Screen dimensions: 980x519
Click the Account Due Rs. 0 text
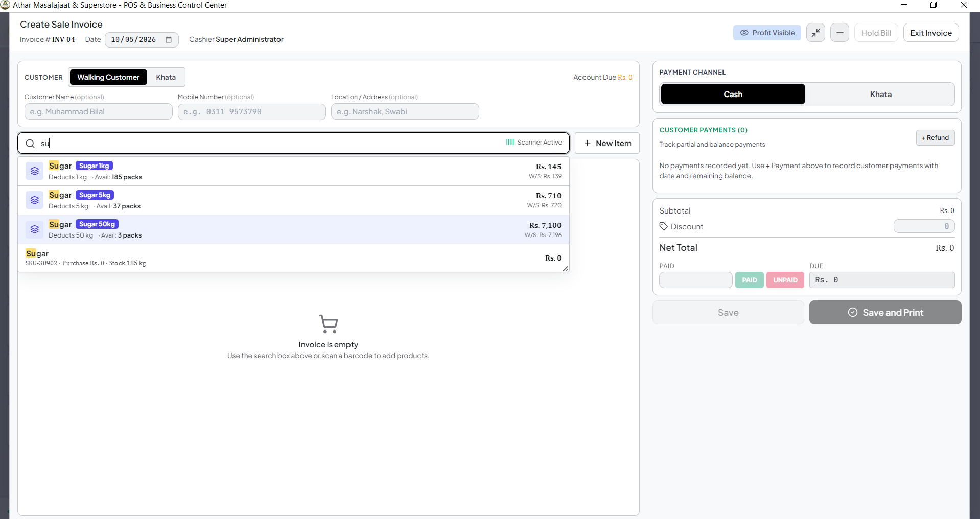coord(602,77)
